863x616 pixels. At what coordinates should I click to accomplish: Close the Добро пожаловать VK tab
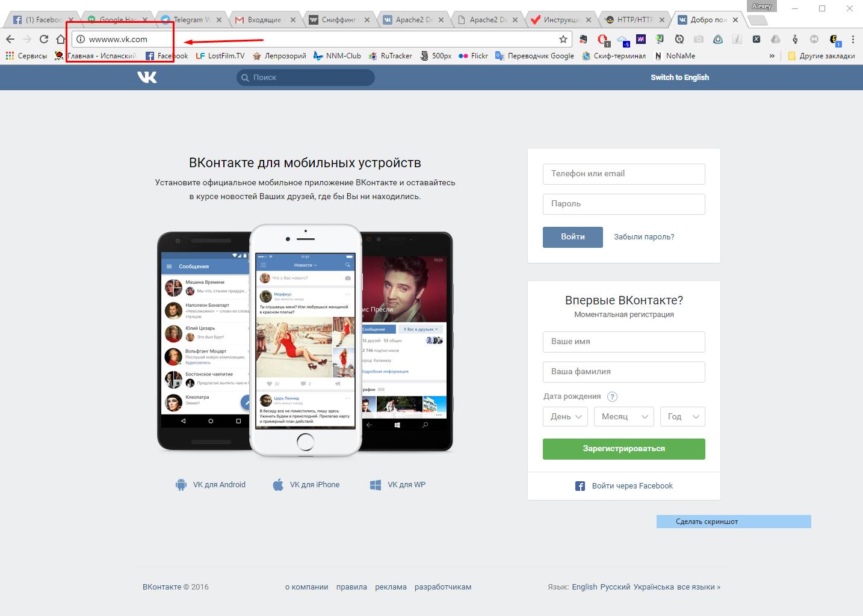point(735,20)
